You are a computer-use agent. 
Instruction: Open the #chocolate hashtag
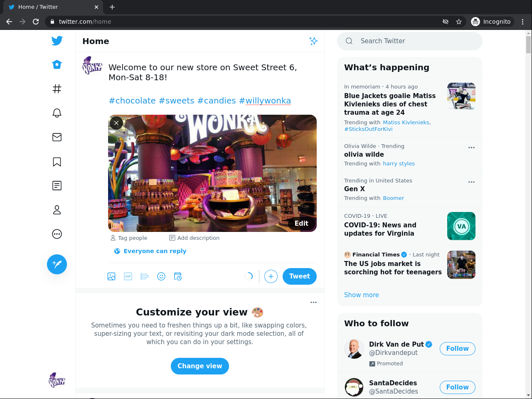(132, 101)
